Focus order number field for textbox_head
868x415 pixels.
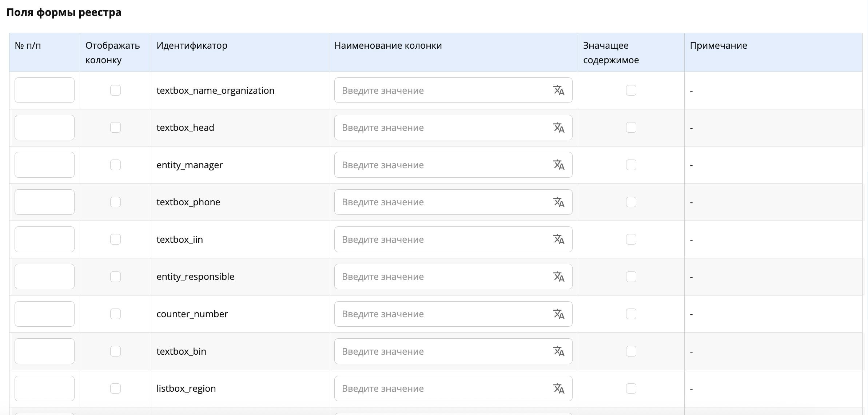(44, 128)
